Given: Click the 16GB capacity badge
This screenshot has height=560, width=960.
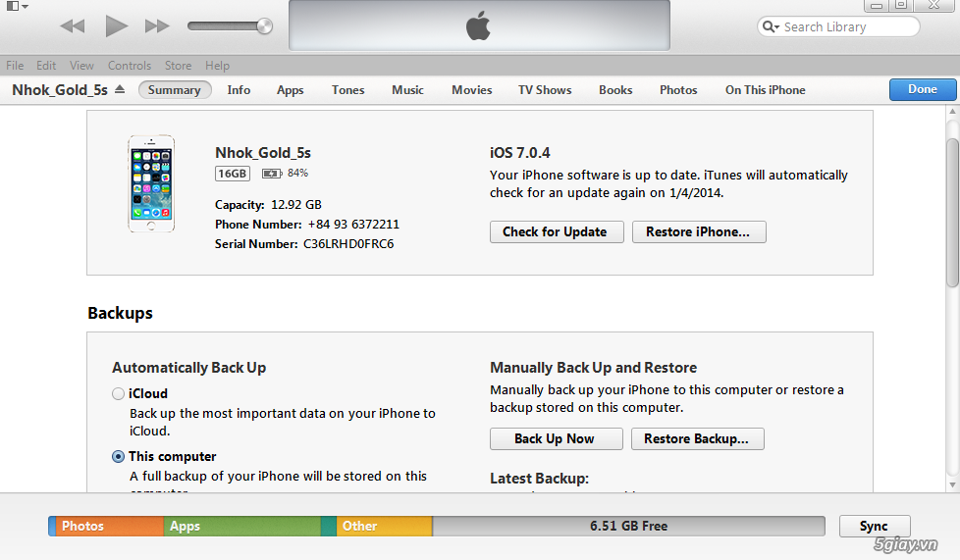Looking at the screenshot, I should pyautogui.click(x=232, y=174).
